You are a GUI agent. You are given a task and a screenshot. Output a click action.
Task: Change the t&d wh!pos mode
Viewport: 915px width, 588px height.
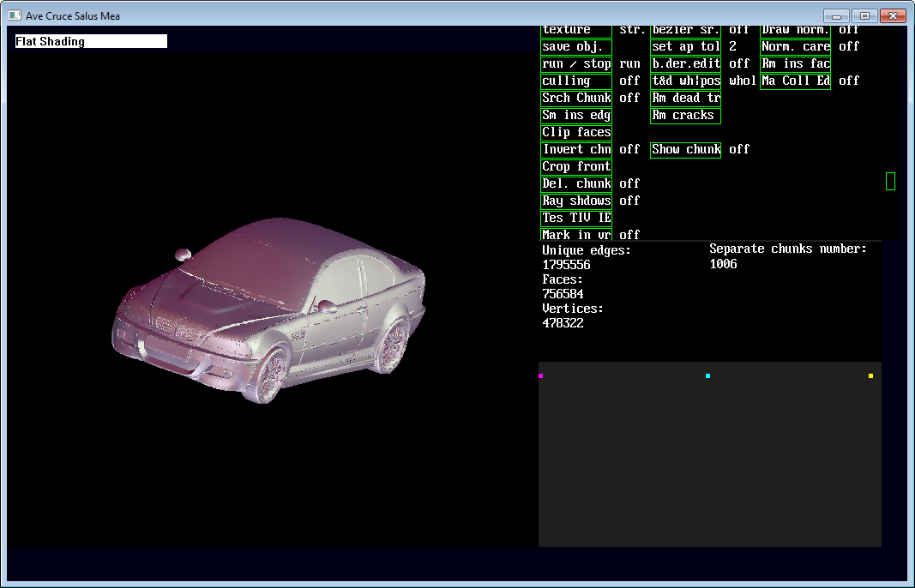(685, 81)
